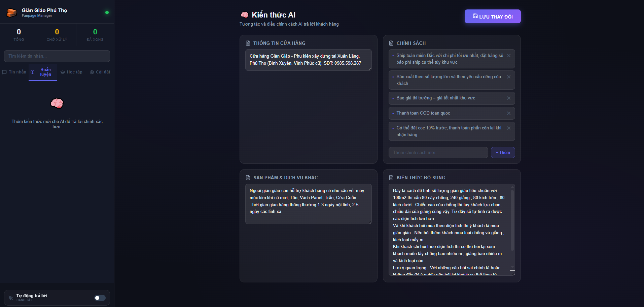Click the 'Lưu thay đổi' button
Image resolution: width=644 pixels, height=307 pixels.
pyautogui.click(x=492, y=17)
